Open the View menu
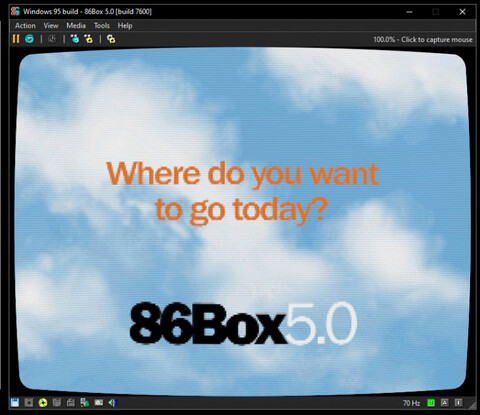480x415 pixels. [51, 26]
